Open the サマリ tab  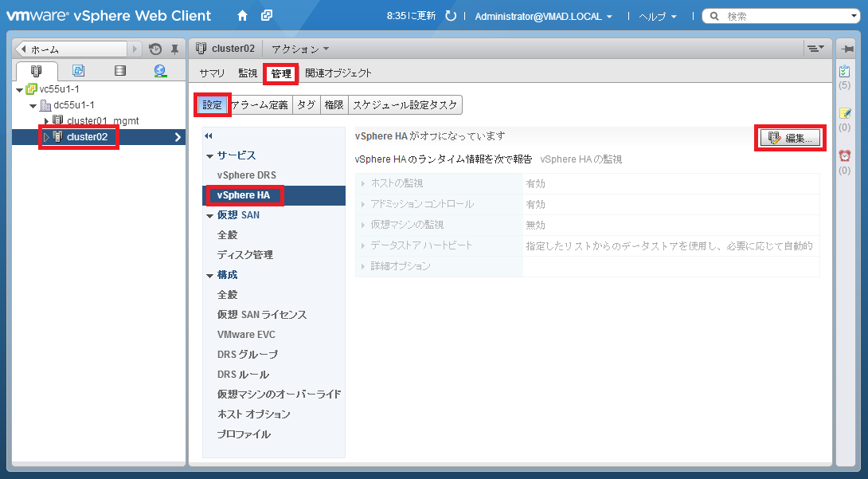(212, 73)
